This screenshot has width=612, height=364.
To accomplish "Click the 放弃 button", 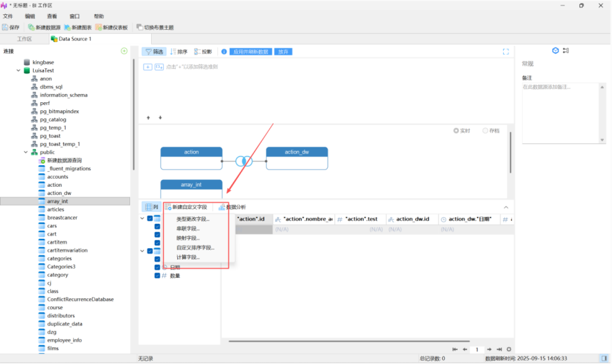I will 283,51.
